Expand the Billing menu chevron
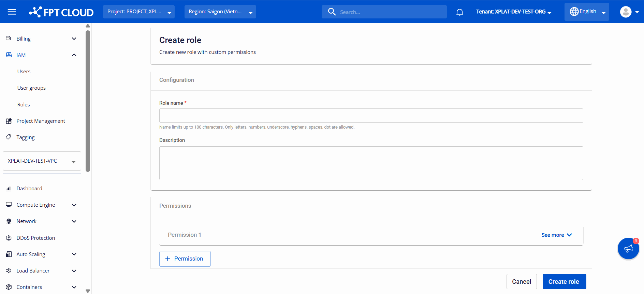This screenshot has width=644, height=294. tap(74, 39)
